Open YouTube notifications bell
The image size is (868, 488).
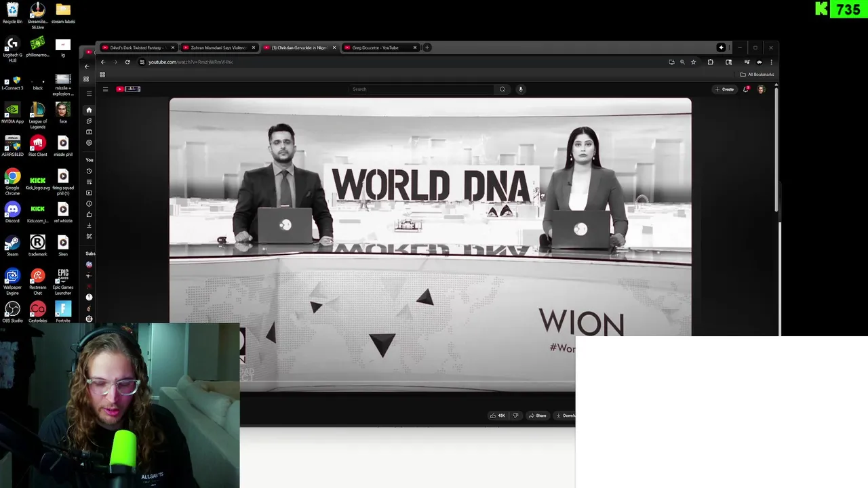746,89
